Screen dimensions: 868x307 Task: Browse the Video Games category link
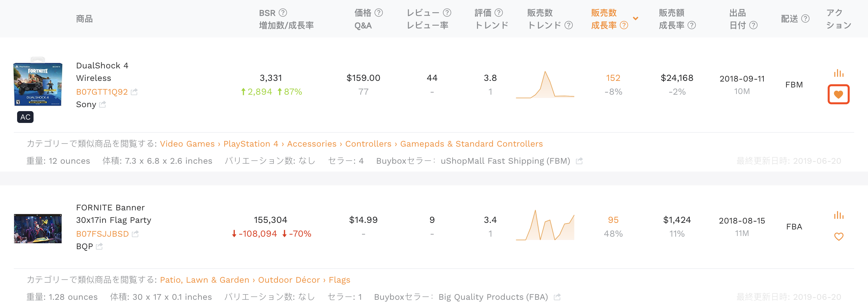coord(187,144)
